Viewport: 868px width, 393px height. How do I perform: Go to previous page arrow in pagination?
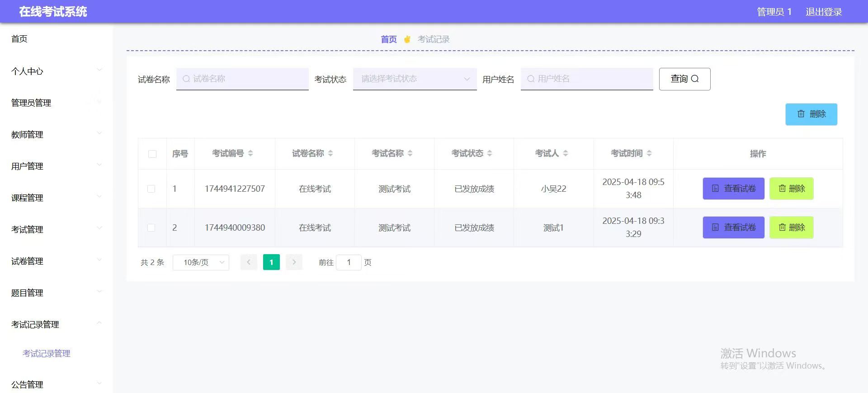(249, 262)
